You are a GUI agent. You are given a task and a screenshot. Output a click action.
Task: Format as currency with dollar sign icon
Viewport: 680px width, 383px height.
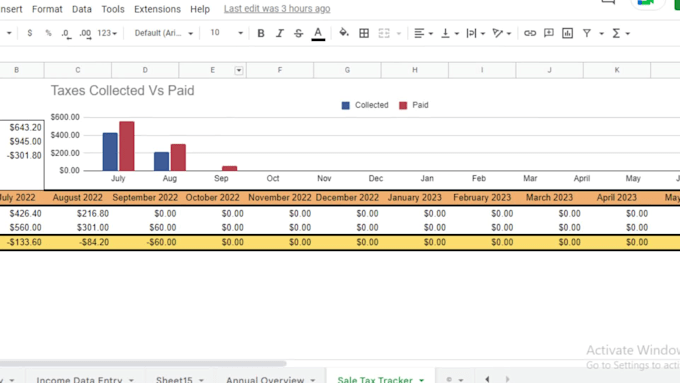click(29, 33)
